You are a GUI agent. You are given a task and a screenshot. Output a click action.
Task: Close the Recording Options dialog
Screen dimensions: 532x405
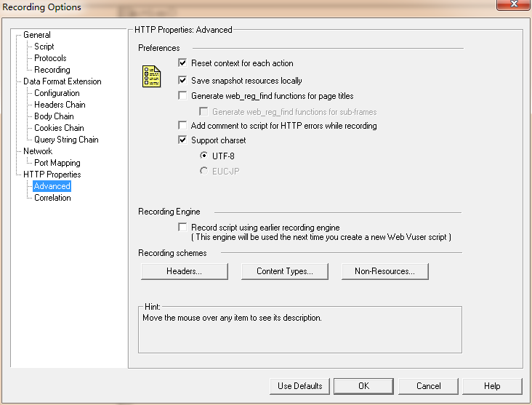point(513,4)
